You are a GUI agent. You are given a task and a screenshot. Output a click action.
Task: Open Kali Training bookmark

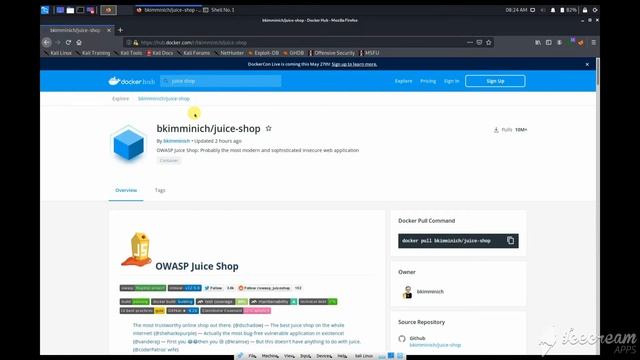point(93,53)
